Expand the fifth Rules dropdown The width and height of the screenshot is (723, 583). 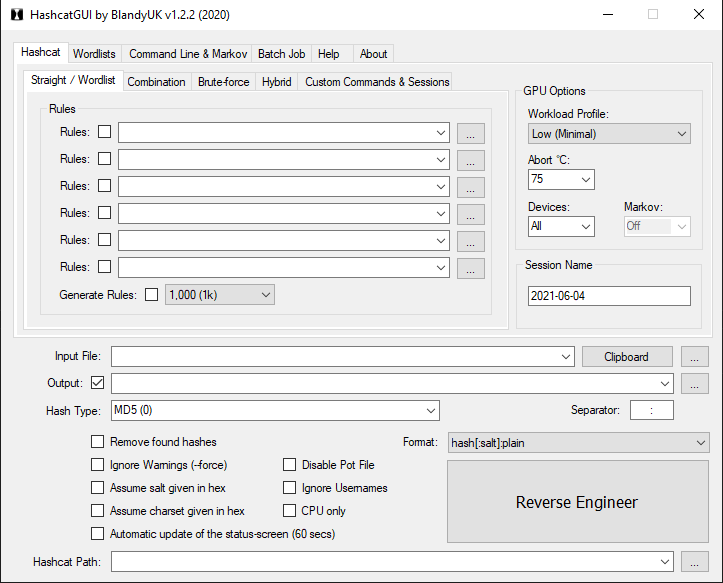(x=440, y=241)
